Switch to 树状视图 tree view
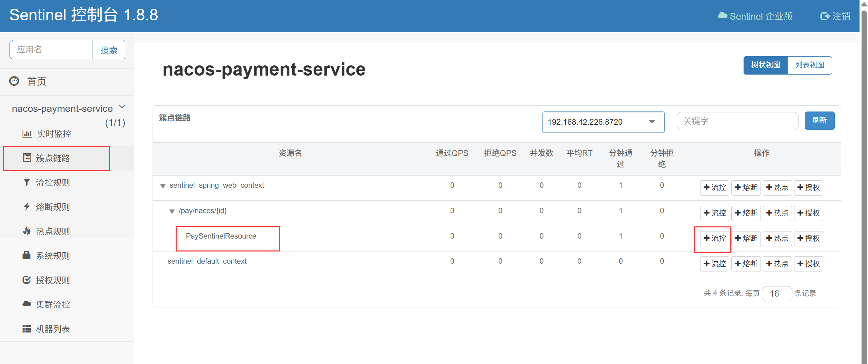The height and width of the screenshot is (364, 868). (x=765, y=65)
